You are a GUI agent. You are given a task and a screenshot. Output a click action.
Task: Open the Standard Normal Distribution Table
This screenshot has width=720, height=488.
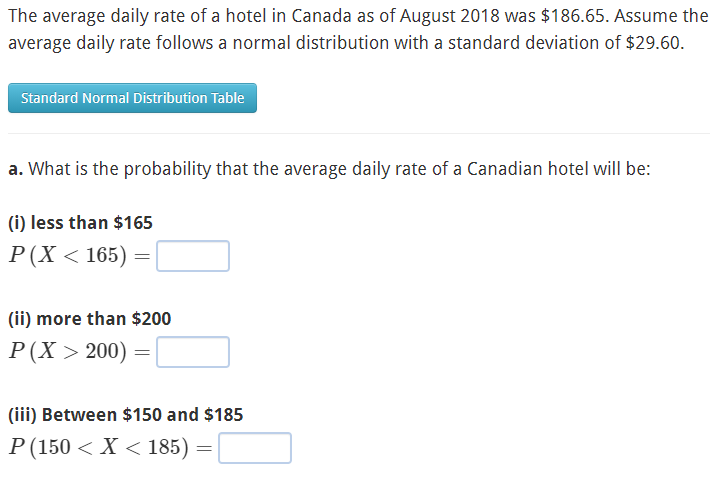[x=132, y=98]
